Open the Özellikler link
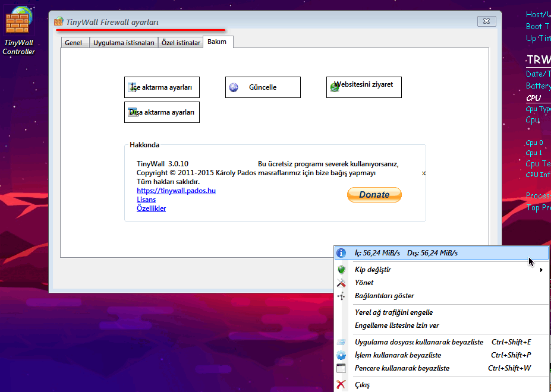The height and width of the screenshot is (392, 551). pos(151,208)
